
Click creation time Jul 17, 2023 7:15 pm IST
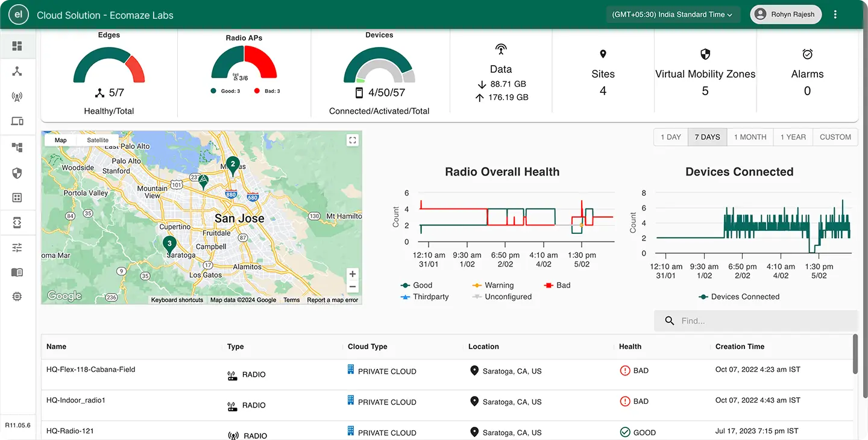pos(757,431)
